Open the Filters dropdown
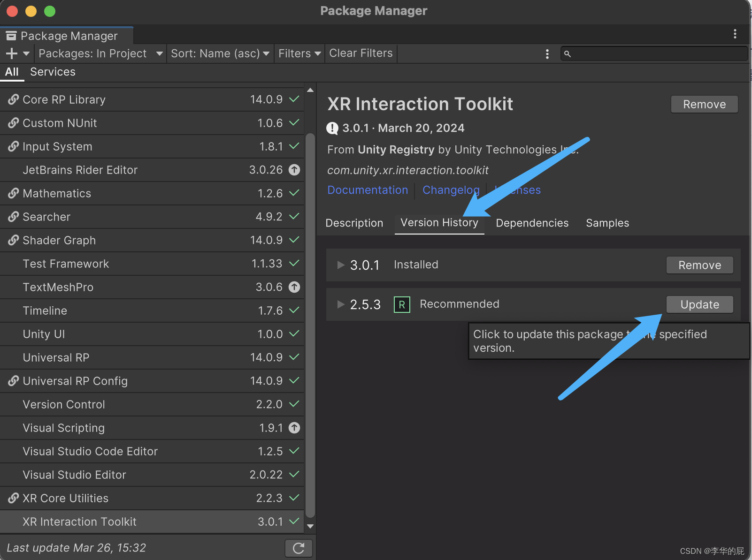Image resolution: width=752 pixels, height=560 pixels. click(x=299, y=53)
